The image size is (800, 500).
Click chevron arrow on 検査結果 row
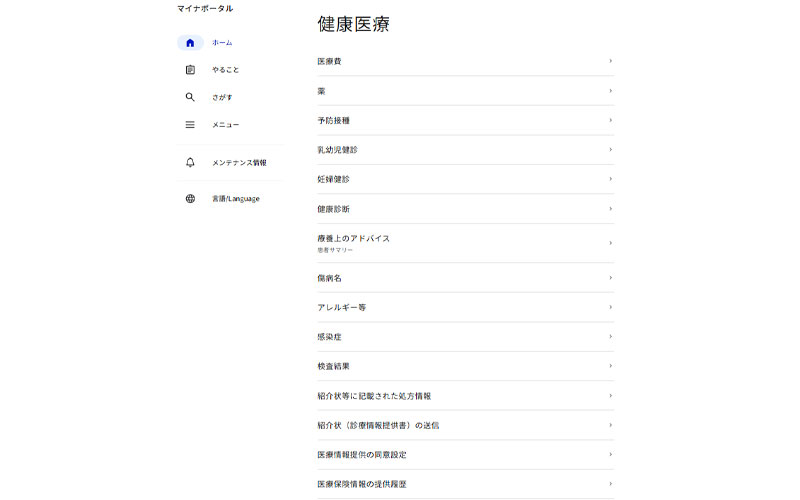point(610,366)
